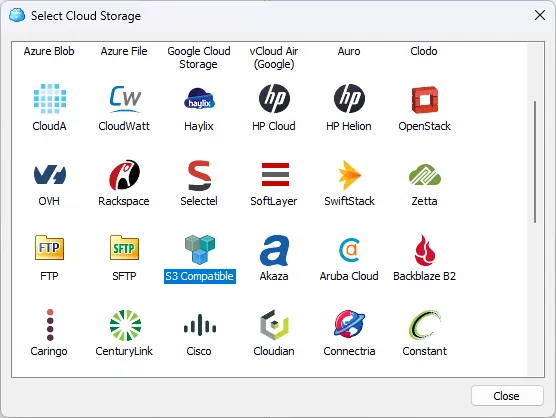Viewport: 556px width, 418px height.
Task: Open the FTP folder storage option
Action: coord(49,247)
